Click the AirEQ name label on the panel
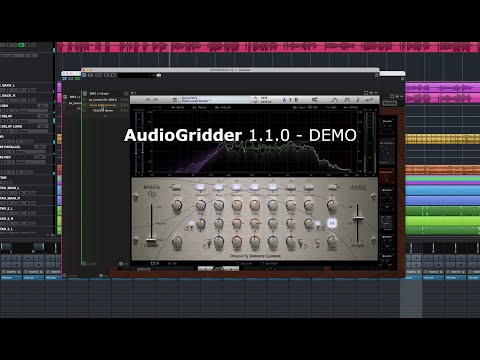480x360 pixels. (358, 188)
